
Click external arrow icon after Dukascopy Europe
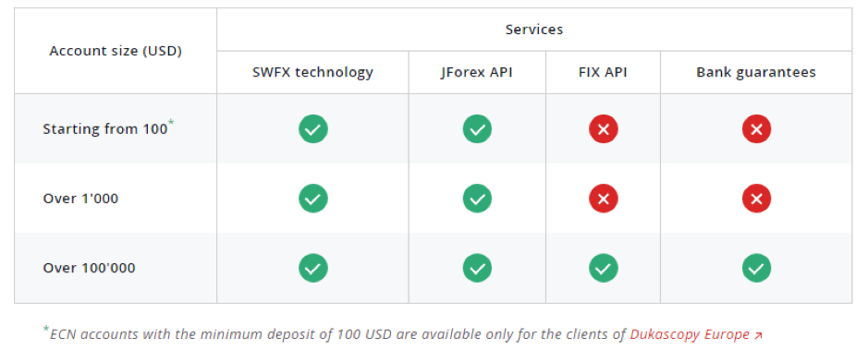click(x=758, y=335)
